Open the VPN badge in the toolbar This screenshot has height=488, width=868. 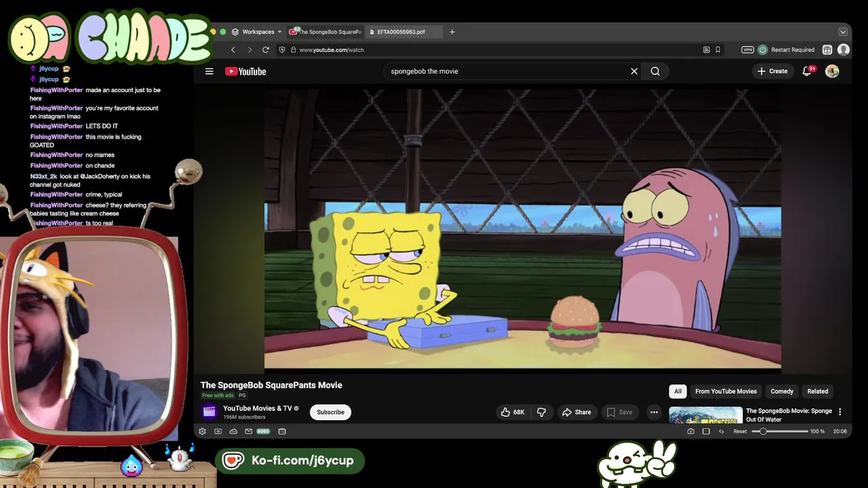pyautogui.click(x=747, y=49)
